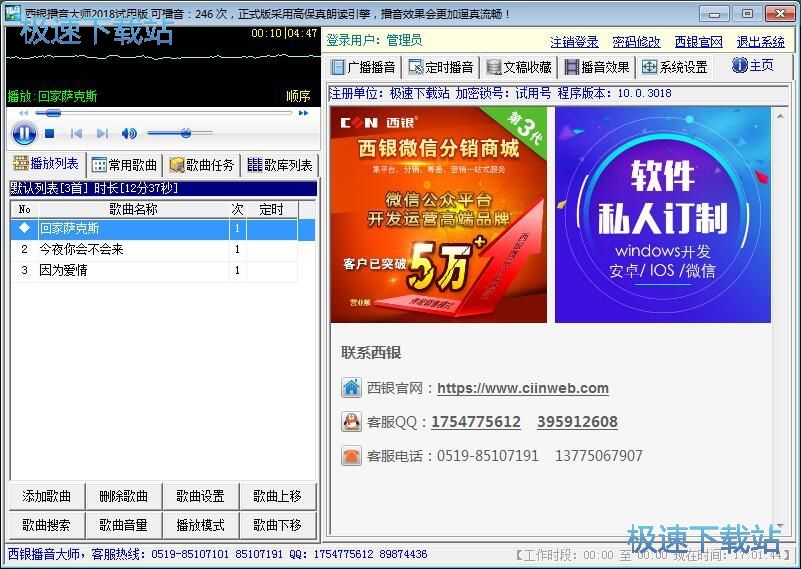Click the 播放模式 button

coord(201,525)
